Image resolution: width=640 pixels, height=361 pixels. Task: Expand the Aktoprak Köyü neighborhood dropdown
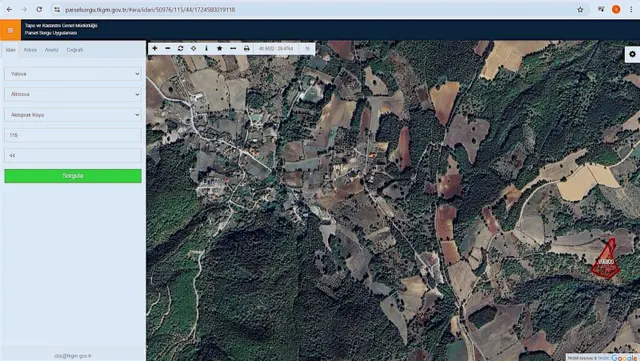point(73,115)
